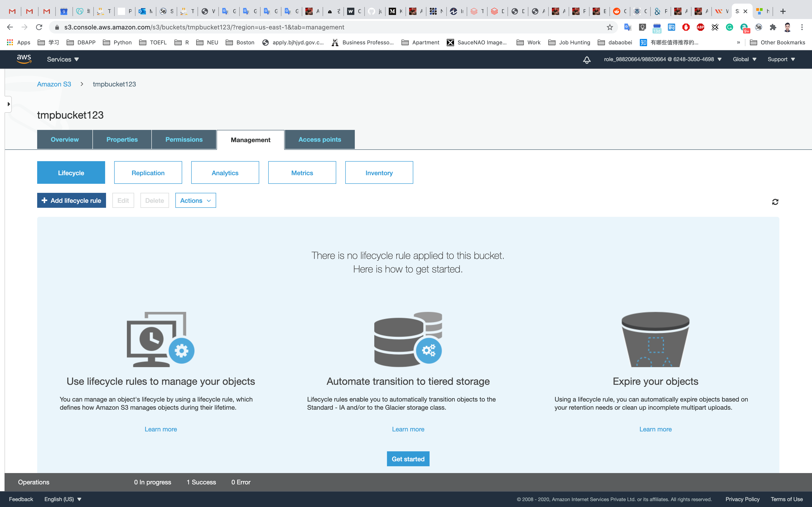Switch to the Permissions tab
The image size is (812, 507).
point(184,139)
